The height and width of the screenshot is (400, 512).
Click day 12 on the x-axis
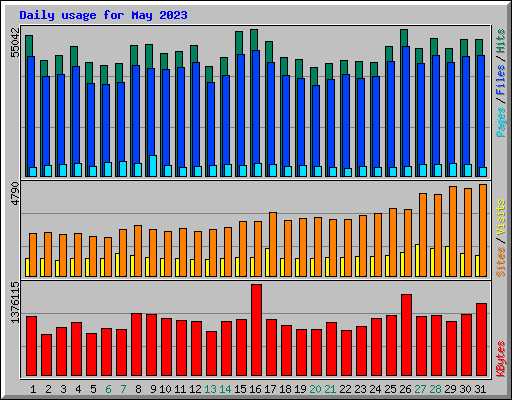point(195,389)
